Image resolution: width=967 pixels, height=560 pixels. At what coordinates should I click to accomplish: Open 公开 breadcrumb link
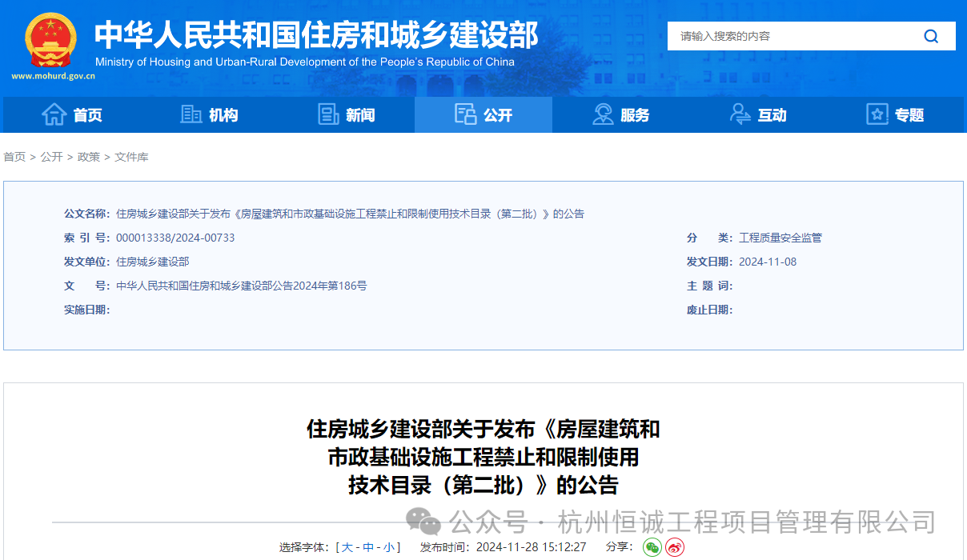pyautogui.click(x=51, y=157)
